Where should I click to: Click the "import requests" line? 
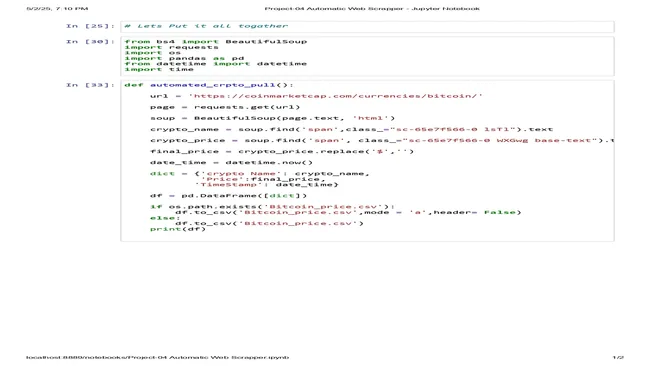click(x=171, y=47)
